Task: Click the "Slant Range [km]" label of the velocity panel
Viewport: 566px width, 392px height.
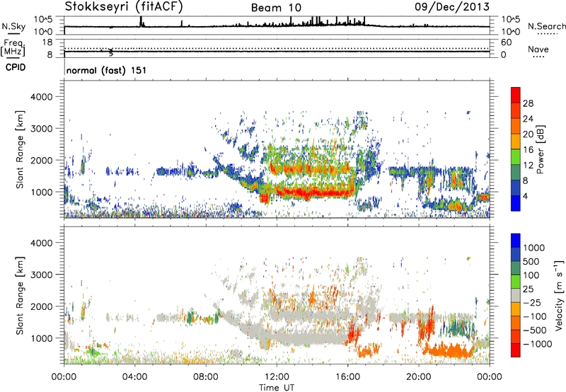Action: pyautogui.click(x=20, y=296)
